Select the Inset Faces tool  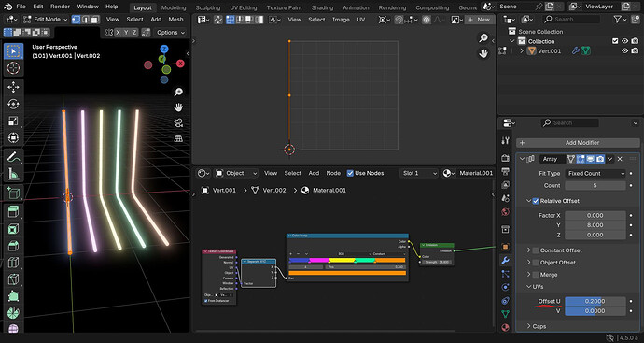[14, 229]
